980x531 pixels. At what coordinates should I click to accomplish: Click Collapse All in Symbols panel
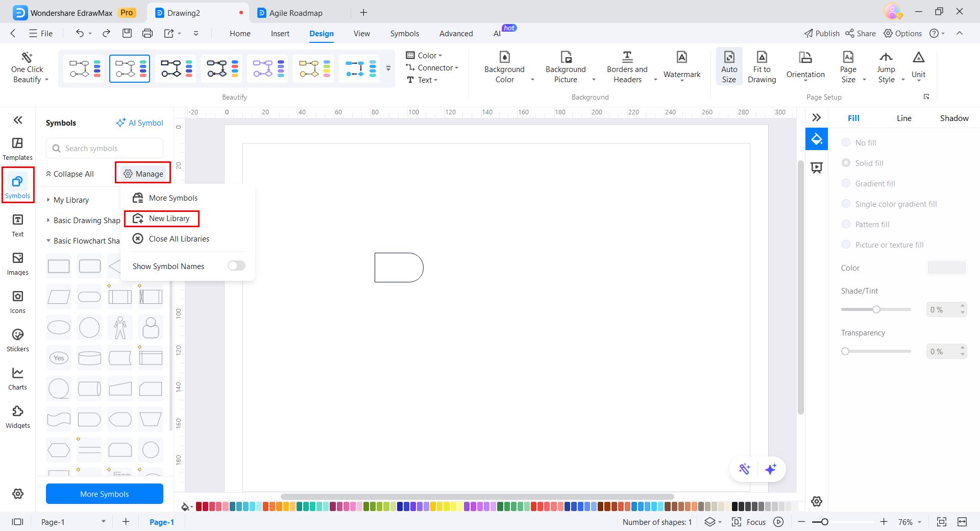pos(70,174)
